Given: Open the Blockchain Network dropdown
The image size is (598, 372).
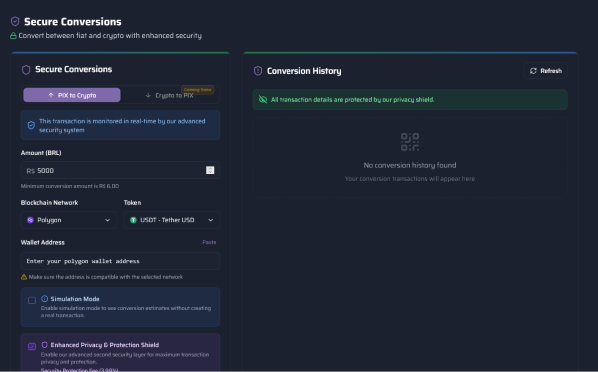Looking at the screenshot, I should point(69,220).
